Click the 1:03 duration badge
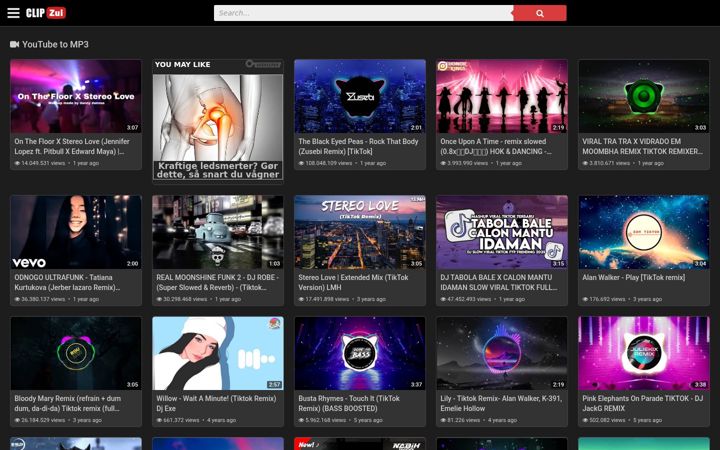 pyautogui.click(x=274, y=264)
